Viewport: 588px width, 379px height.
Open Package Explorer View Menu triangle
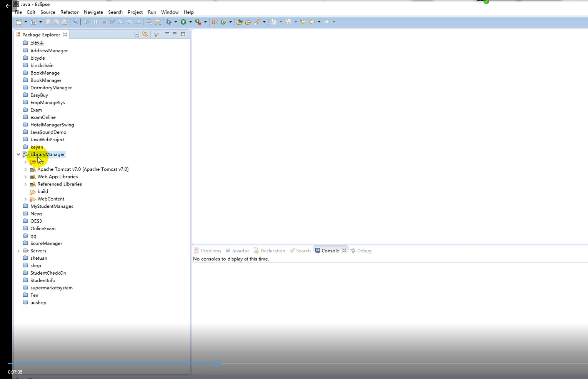[167, 34]
